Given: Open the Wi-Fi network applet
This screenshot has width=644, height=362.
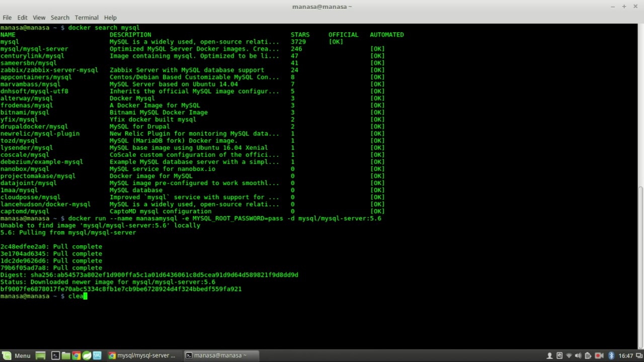Looking at the screenshot, I should [569, 355].
